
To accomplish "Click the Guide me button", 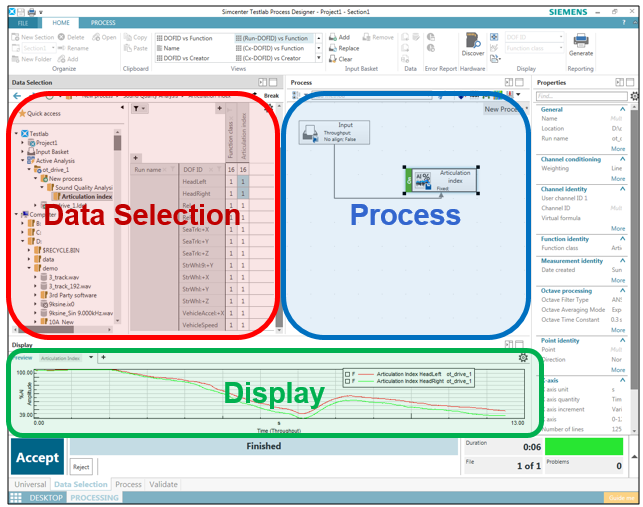I will (621, 498).
